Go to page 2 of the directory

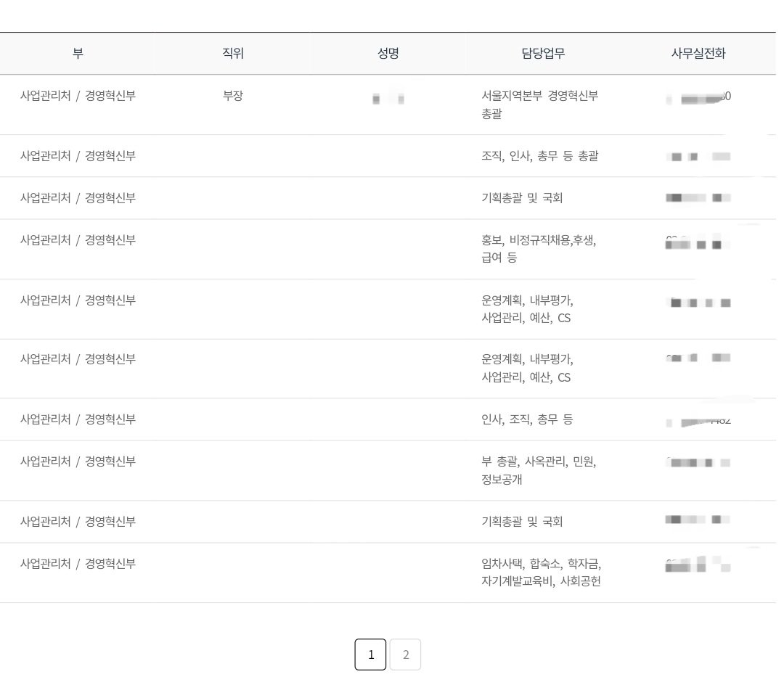coord(405,654)
